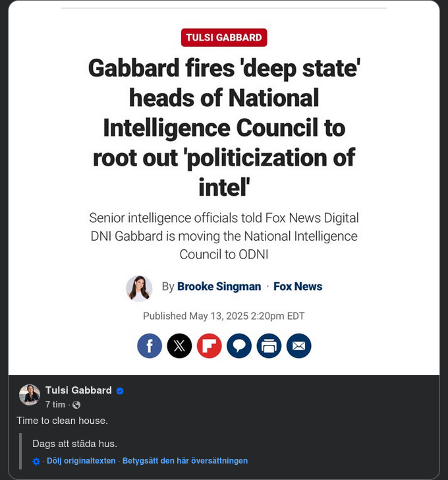Print the article using printer icon
The image size is (448, 480).
point(269,345)
